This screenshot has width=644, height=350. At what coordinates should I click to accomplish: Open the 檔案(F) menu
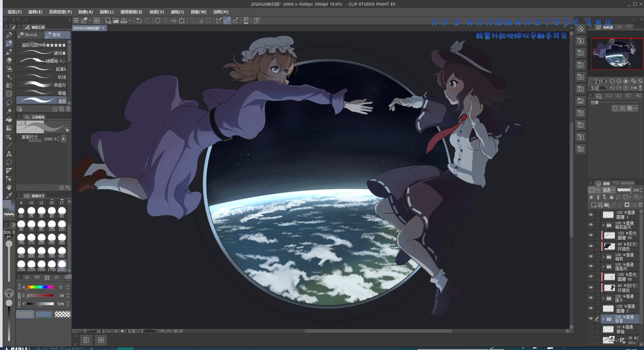click(15, 12)
